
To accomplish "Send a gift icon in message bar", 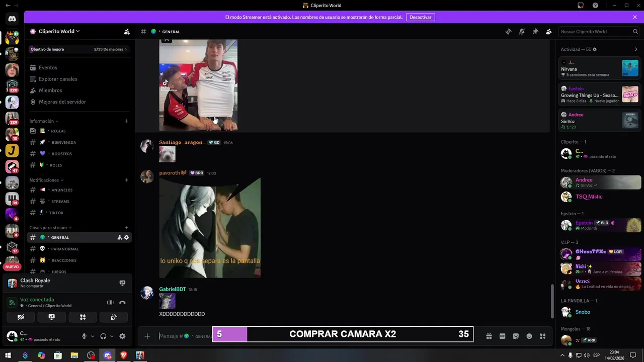I will coord(489,336).
